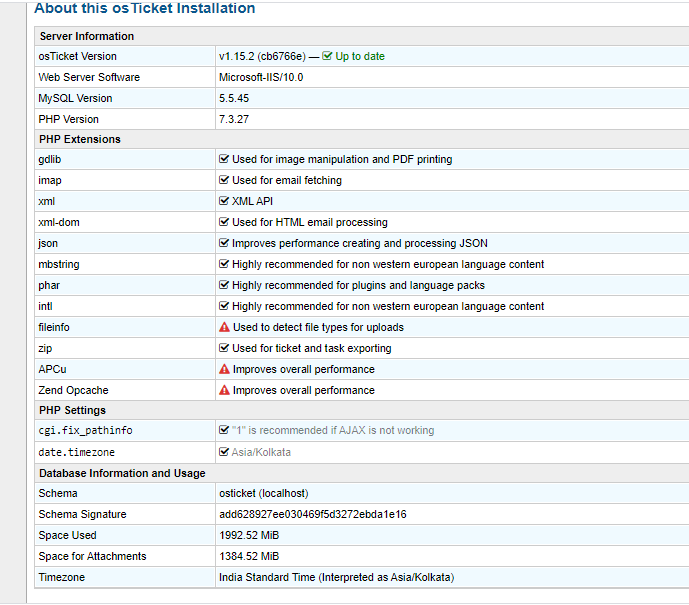Click the check icon in the imap row
The width and height of the screenshot is (689, 605).
tap(225, 180)
